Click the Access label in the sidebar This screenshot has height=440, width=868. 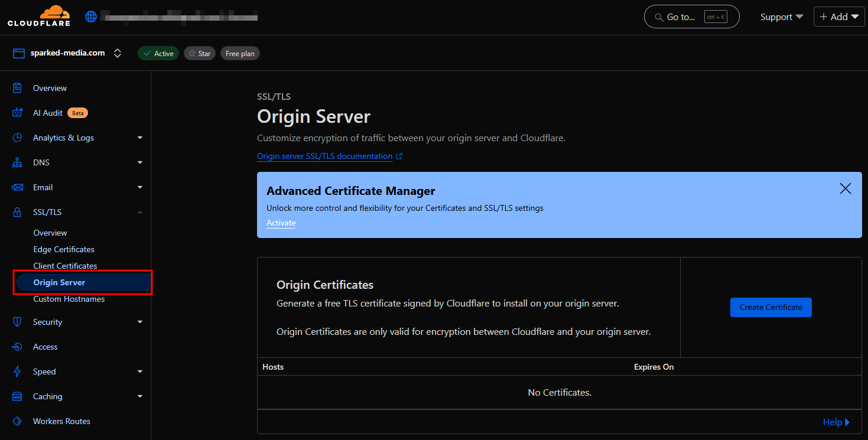pyautogui.click(x=45, y=347)
